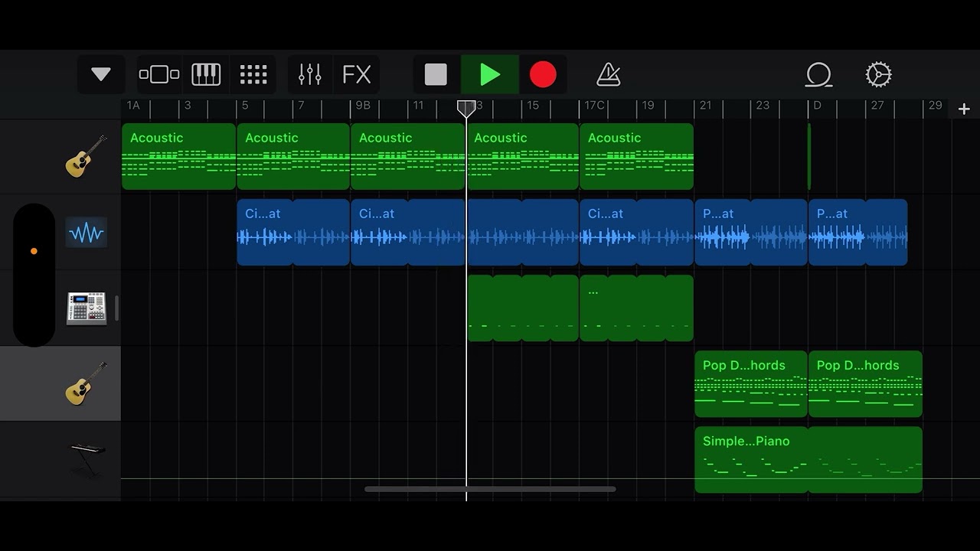Select the Acoustic region starting at bar 9B
This screenshot has height=551, width=980.
[407, 156]
